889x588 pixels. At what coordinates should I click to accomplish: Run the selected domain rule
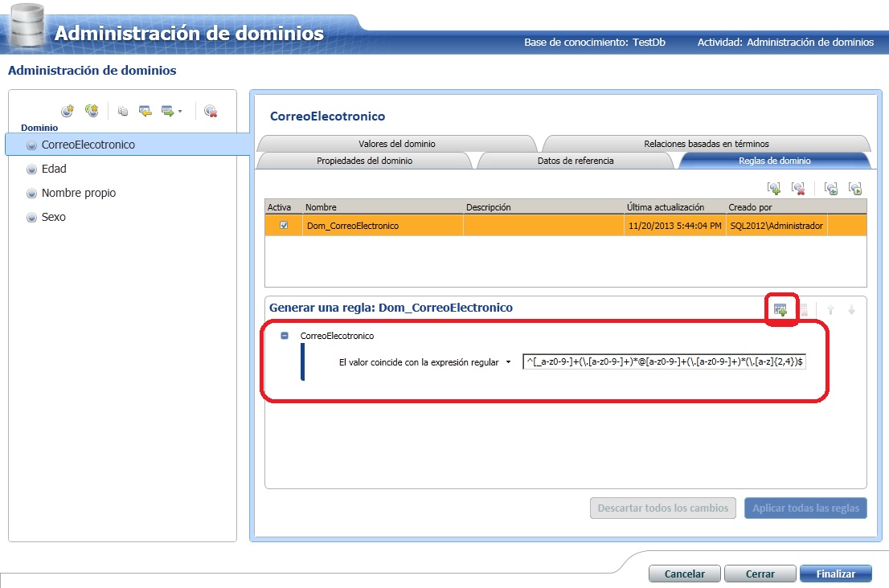pyautogui.click(x=855, y=187)
